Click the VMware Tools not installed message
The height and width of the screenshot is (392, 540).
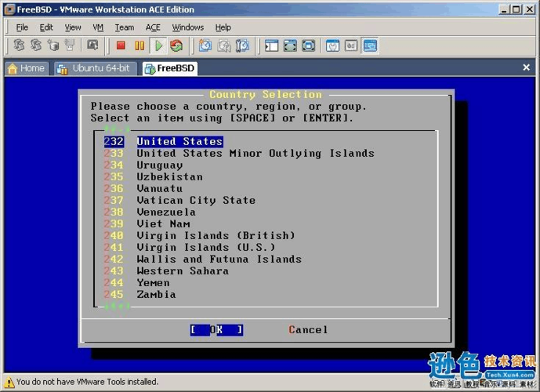click(x=87, y=382)
